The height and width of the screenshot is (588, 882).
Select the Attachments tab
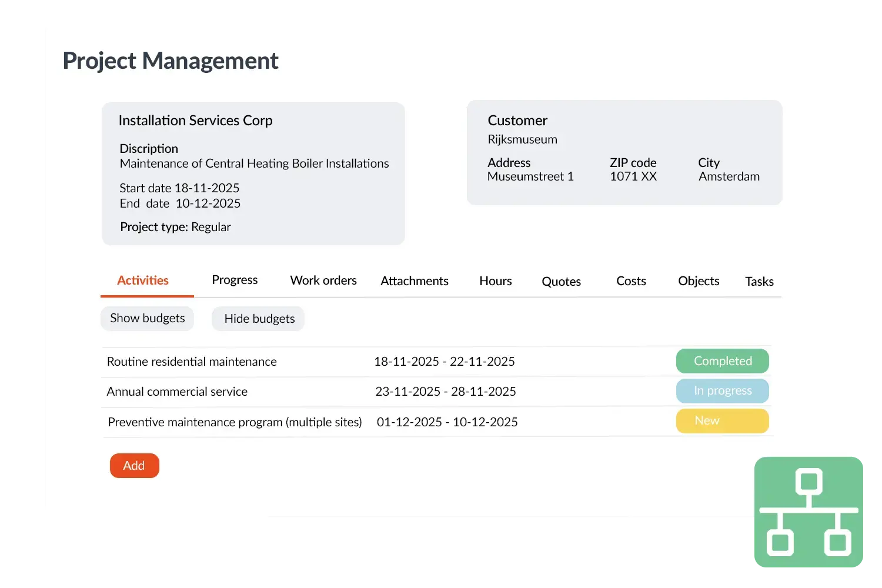(414, 281)
